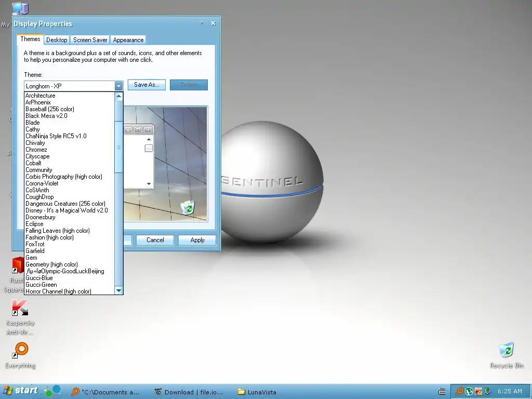Click the Kaspersky icon in system tray
This screenshot has width=532, height=399.
478,391
